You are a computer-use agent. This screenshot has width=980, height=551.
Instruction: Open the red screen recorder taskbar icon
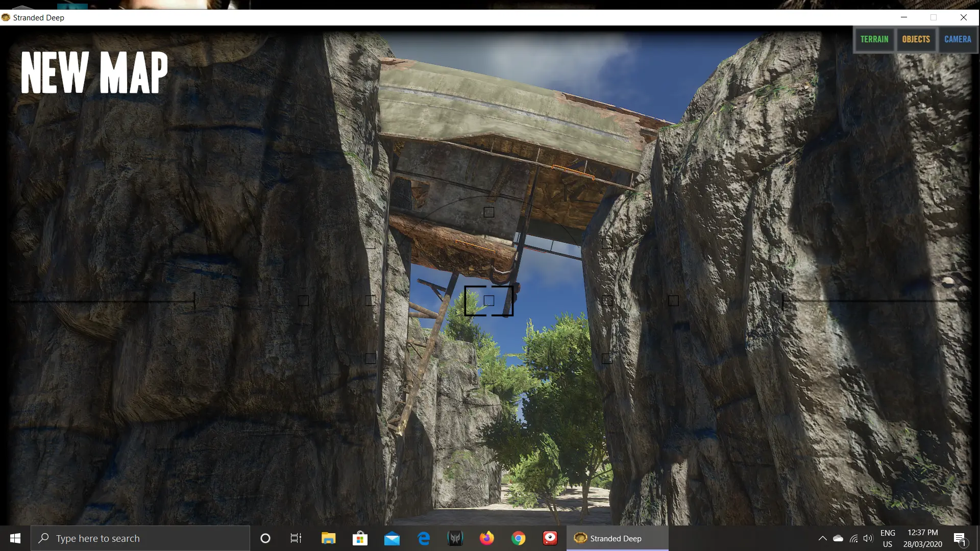(550, 538)
